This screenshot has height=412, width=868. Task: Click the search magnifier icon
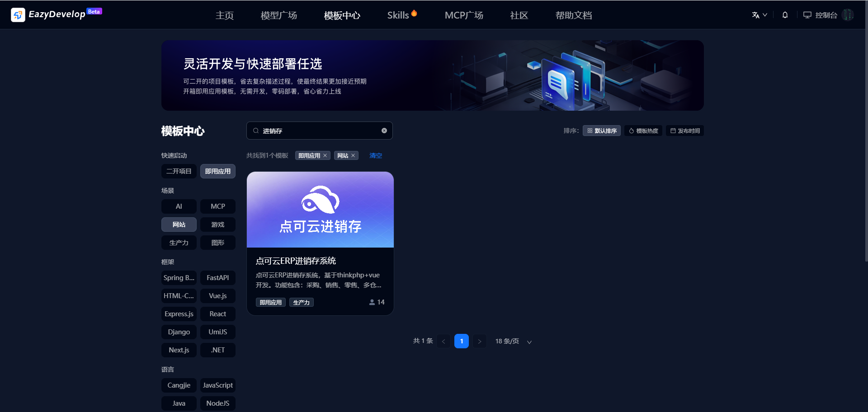pos(256,131)
